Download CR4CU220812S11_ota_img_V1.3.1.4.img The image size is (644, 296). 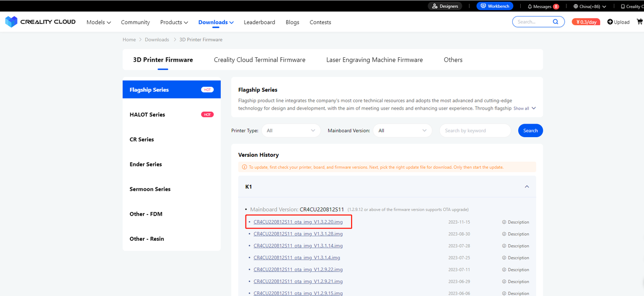tap(297, 258)
